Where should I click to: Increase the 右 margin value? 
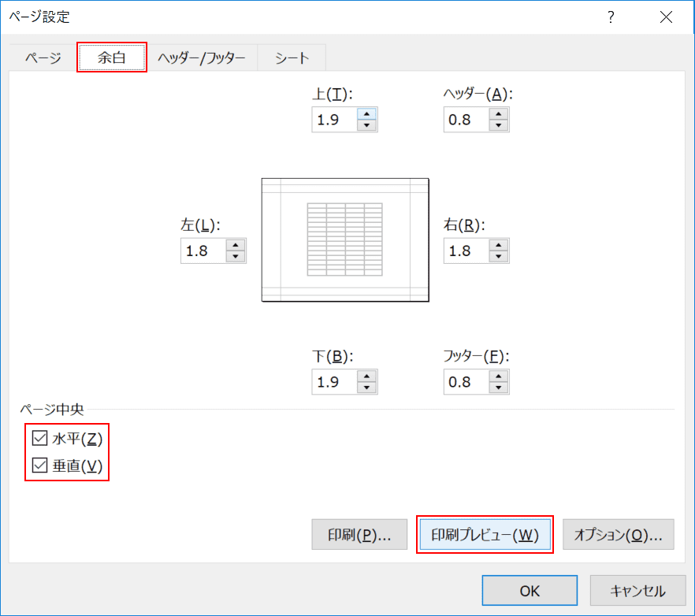498,246
